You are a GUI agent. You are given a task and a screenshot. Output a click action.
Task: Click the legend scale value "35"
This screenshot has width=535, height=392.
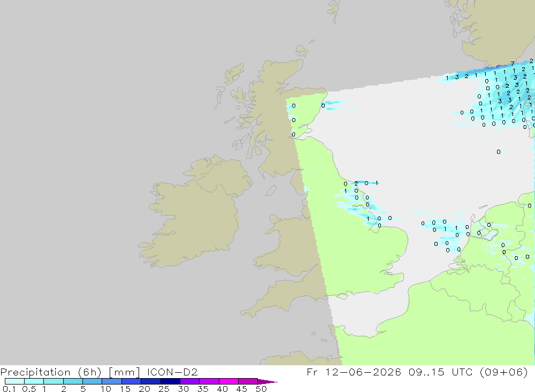203,389
